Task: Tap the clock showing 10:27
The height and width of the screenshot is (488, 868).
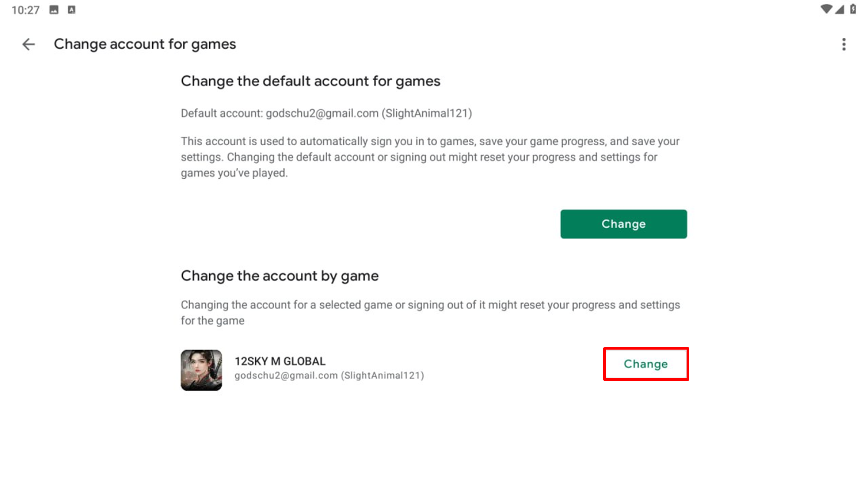Action: tap(25, 10)
